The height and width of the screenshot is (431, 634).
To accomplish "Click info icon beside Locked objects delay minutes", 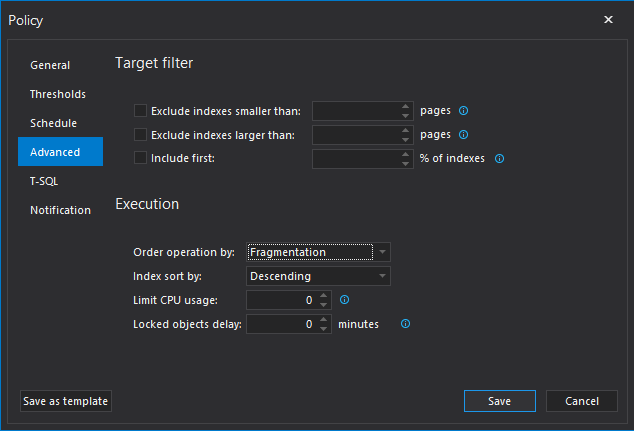I will click(x=406, y=324).
